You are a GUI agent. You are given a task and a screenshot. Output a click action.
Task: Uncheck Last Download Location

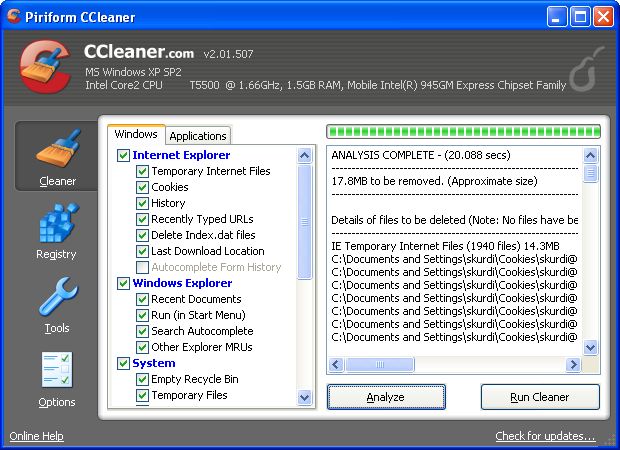pyautogui.click(x=142, y=251)
